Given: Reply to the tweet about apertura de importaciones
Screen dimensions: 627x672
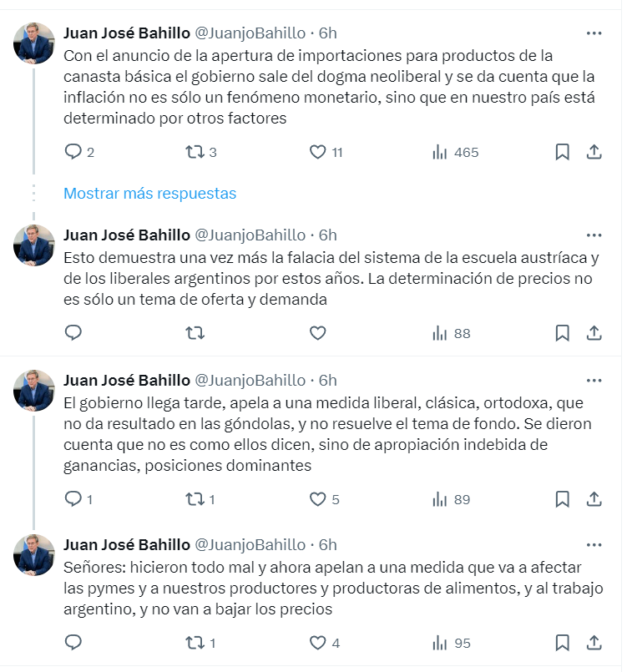Looking at the screenshot, I should pyautogui.click(x=73, y=152).
